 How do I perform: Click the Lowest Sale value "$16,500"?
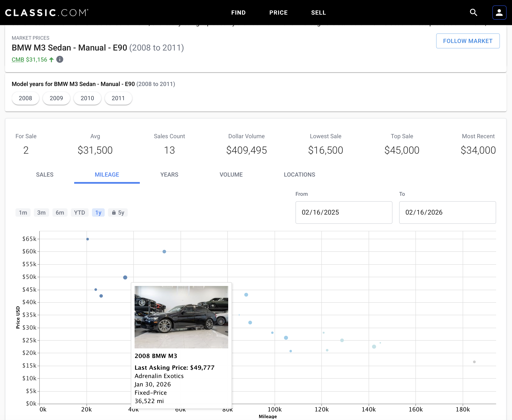(326, 150)
